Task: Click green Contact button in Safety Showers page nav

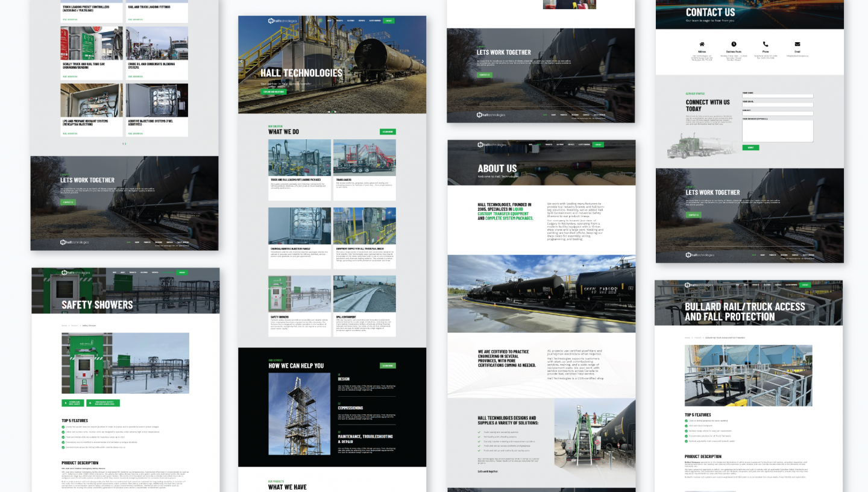Action: click(181, 273)
